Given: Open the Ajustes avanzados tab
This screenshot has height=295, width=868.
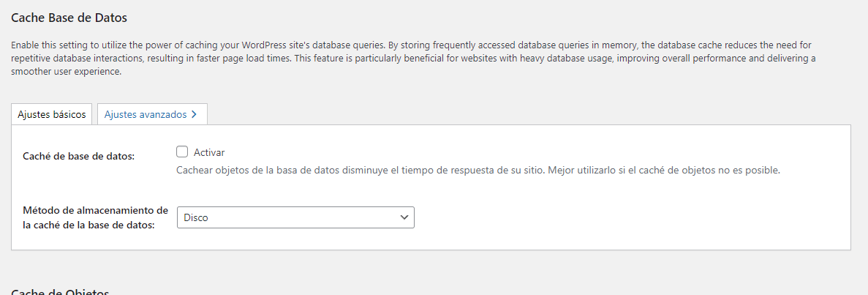Looking at the screenshot, I should click(x=152, y=114).
